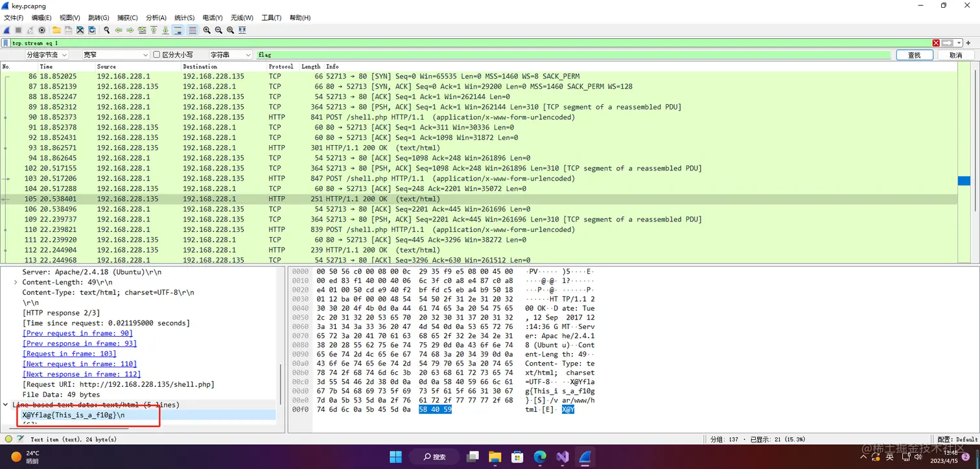Viewport: 980px width, 469px height.
Task: Click the Go to Packet icon
Action: pyautogui.click(x=142, y=30)
